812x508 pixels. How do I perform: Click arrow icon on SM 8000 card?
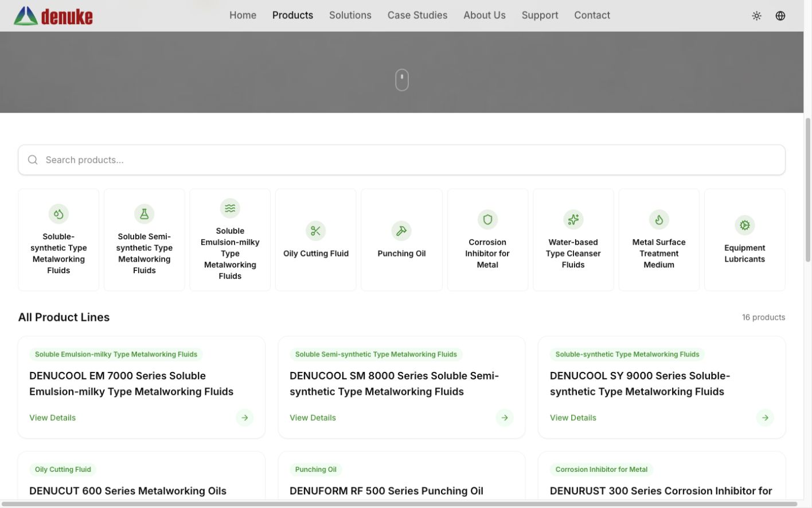tap(505, 418)
